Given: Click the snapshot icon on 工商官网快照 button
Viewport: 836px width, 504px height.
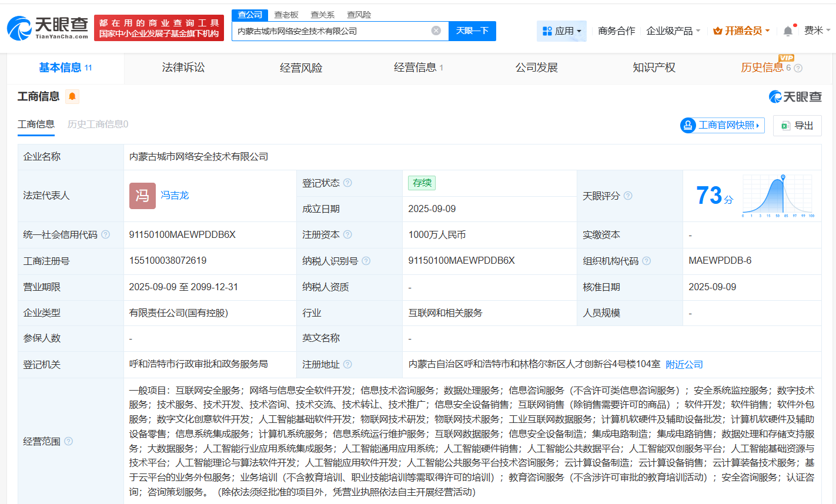Looking at the screenshot, I should (x=688, y=125).
